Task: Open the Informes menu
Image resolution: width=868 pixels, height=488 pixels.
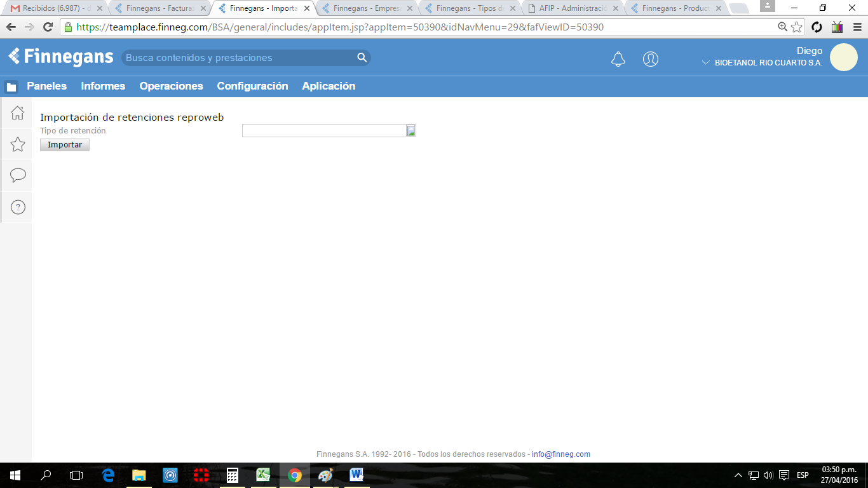Action: [x=103, y=86]
